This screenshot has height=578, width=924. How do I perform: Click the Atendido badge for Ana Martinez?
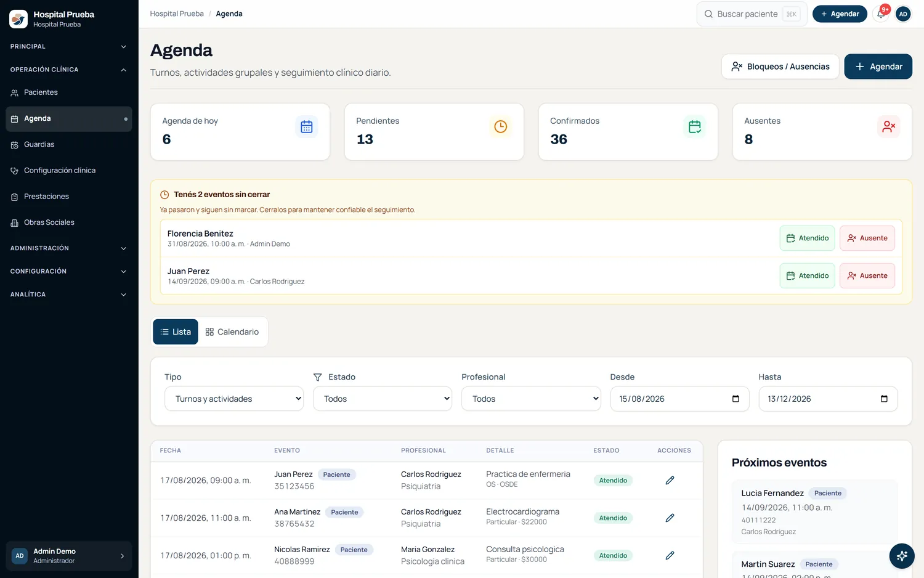613,518
